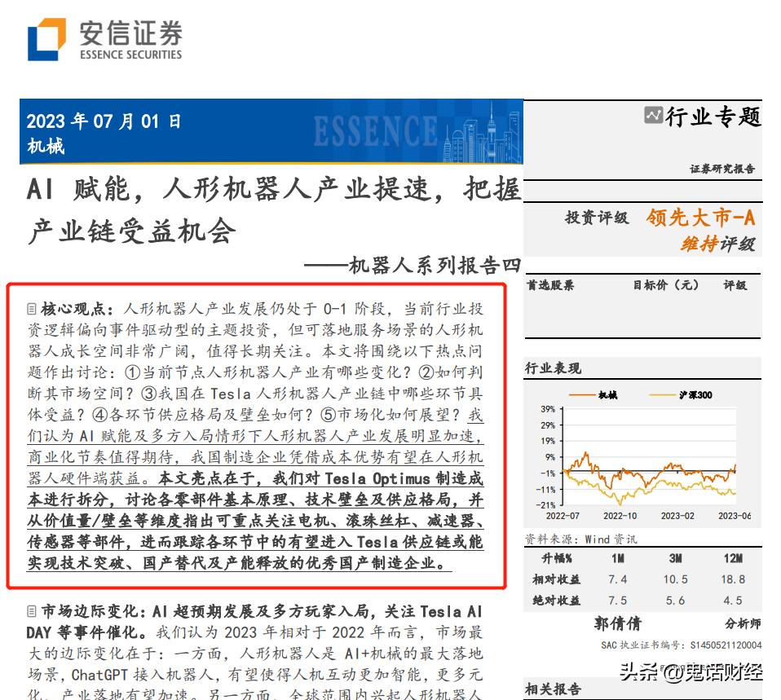This screenshot has width=781, height=700.
Task: Click the 核心观点 document icon
Action: click(33, 308)
